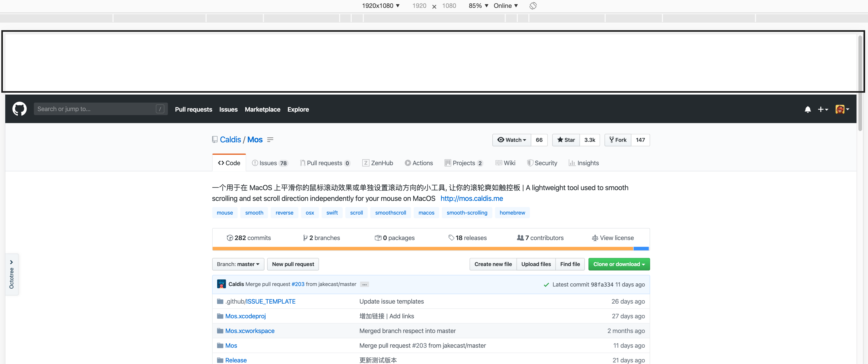Expand the commit message ellipsis
Viewport: 868px width, 364px height.
click(x=364, y=284)
